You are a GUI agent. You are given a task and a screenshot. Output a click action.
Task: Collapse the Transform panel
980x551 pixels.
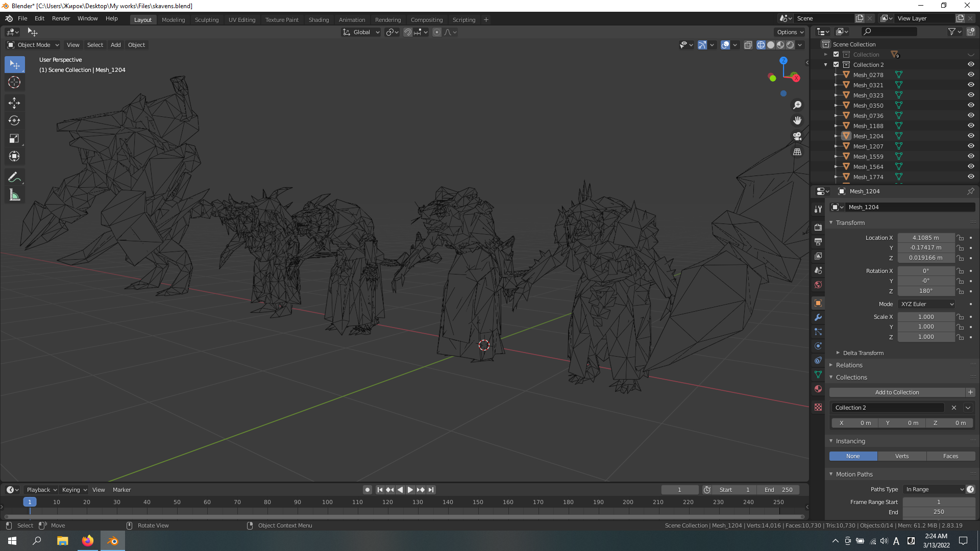click(850, 222)
